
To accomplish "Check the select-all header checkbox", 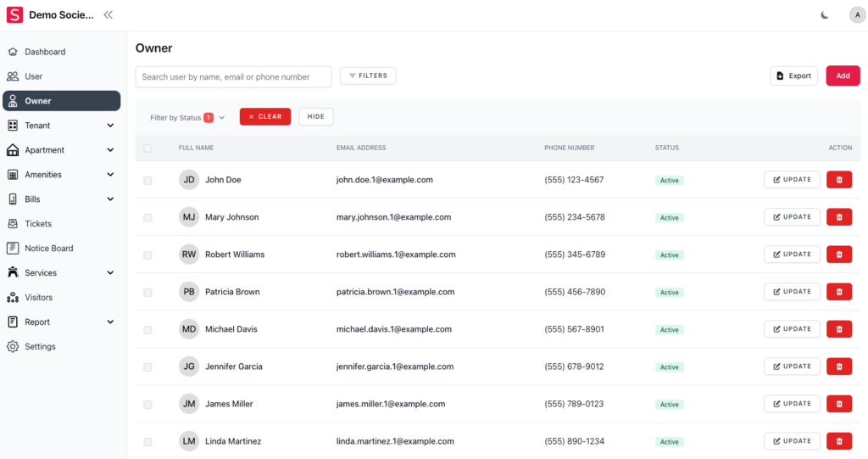I will [147, 148].
